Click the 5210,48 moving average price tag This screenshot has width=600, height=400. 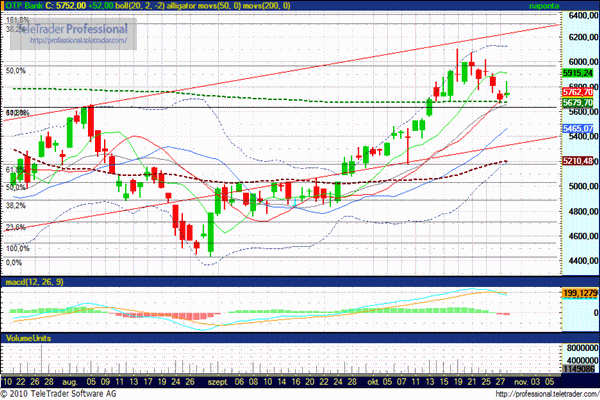(579, 161)
